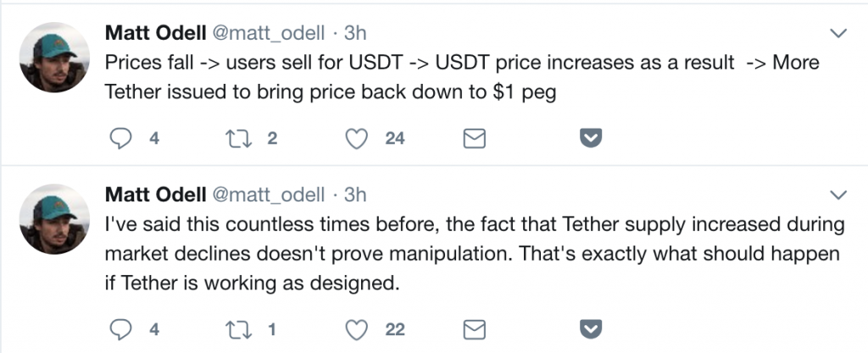Open the 'market declines' tweet text
This screenshot has width=868, height=353.
click(x=475, y=254)
